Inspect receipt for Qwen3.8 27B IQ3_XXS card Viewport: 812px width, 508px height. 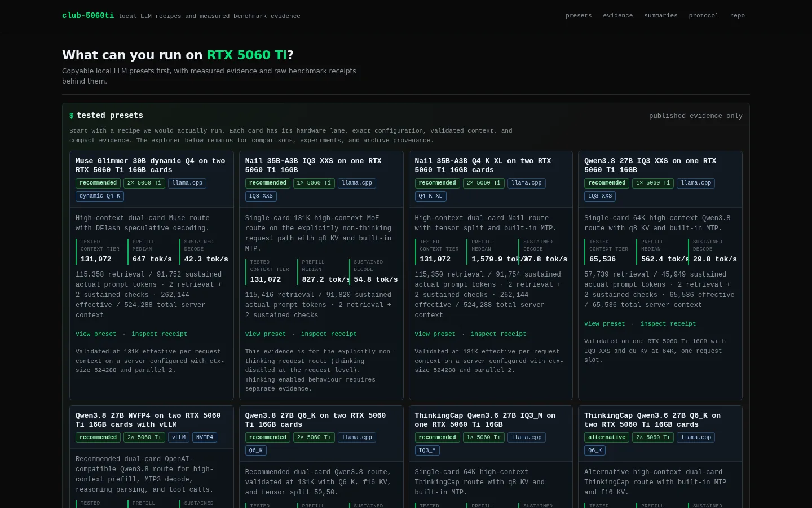click(x=668, y=324)
